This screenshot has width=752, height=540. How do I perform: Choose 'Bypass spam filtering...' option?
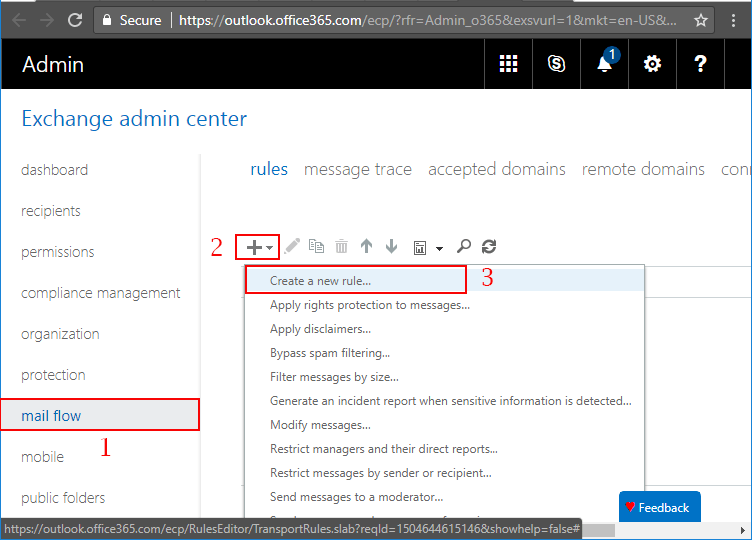pyautogui.click(x=330, y=352)
